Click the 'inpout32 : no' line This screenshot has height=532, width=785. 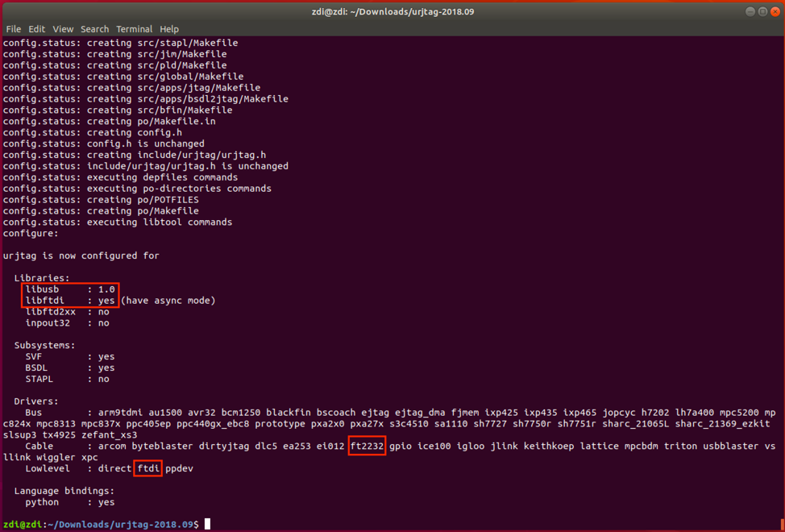tap(67, 322)
